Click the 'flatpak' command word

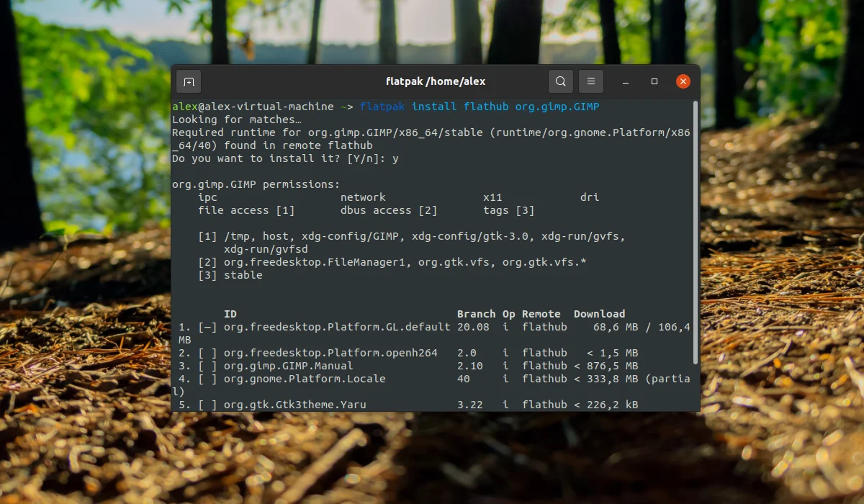click(382, 107)
